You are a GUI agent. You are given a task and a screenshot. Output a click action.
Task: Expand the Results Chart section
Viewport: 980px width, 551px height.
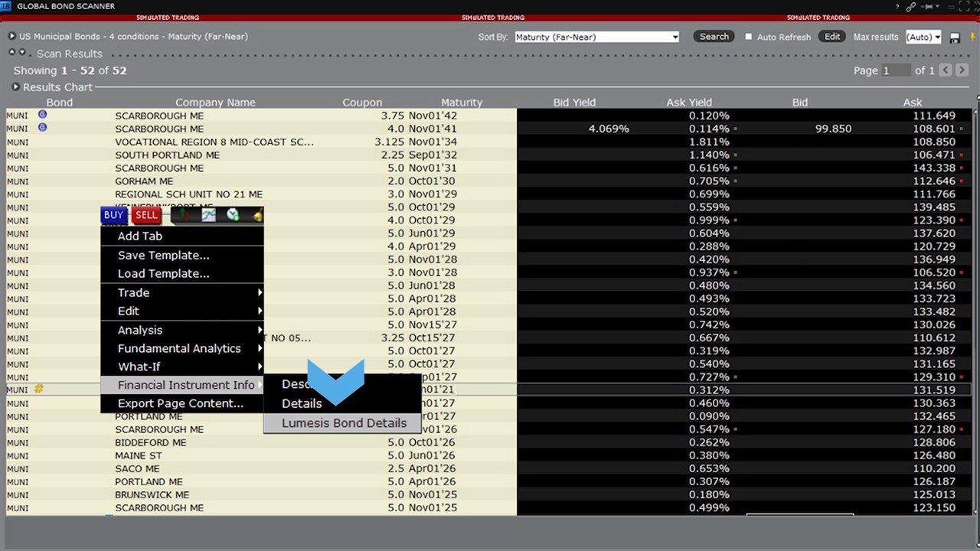point(15,87)
